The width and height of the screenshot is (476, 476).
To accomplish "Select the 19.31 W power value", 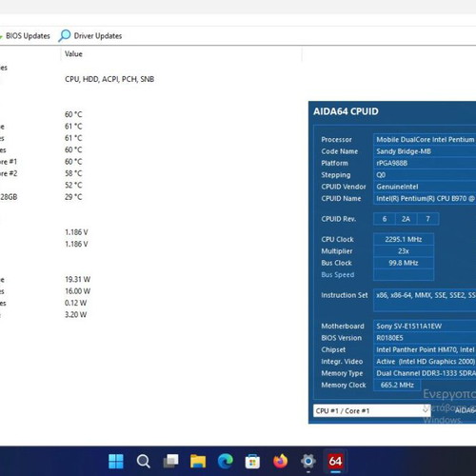I will 77,279.
